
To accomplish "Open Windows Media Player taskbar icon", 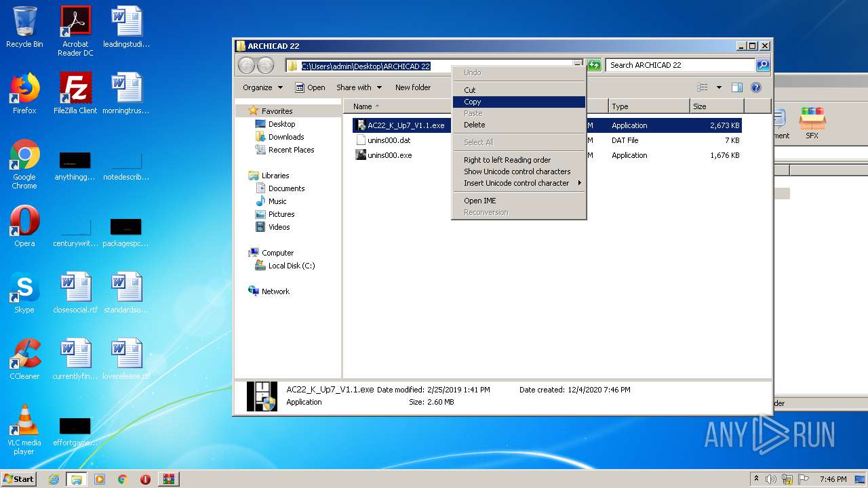I will click(100, 479).
